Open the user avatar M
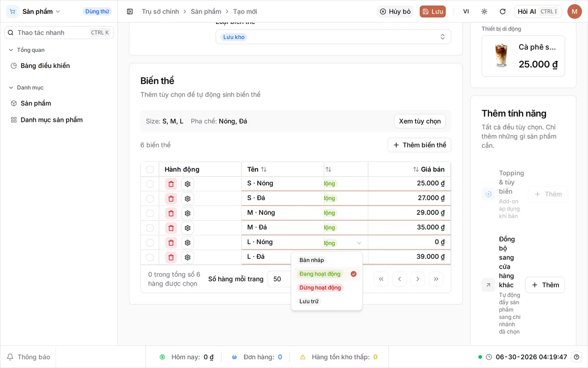Viewport: 588px width, 368px height. pos(574,11)
